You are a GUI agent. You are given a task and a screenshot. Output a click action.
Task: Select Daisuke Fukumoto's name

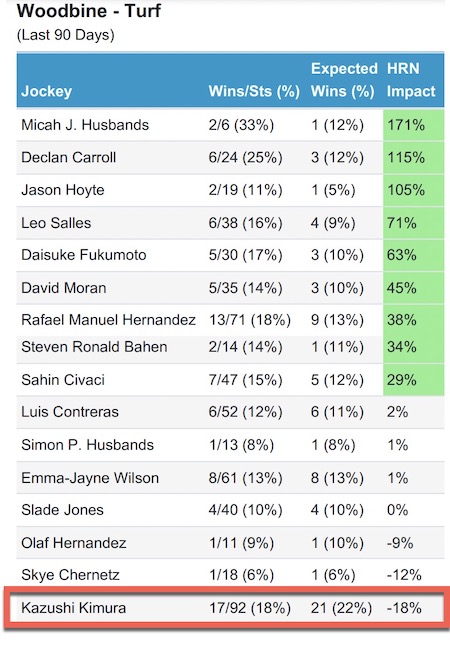(83, 255)
